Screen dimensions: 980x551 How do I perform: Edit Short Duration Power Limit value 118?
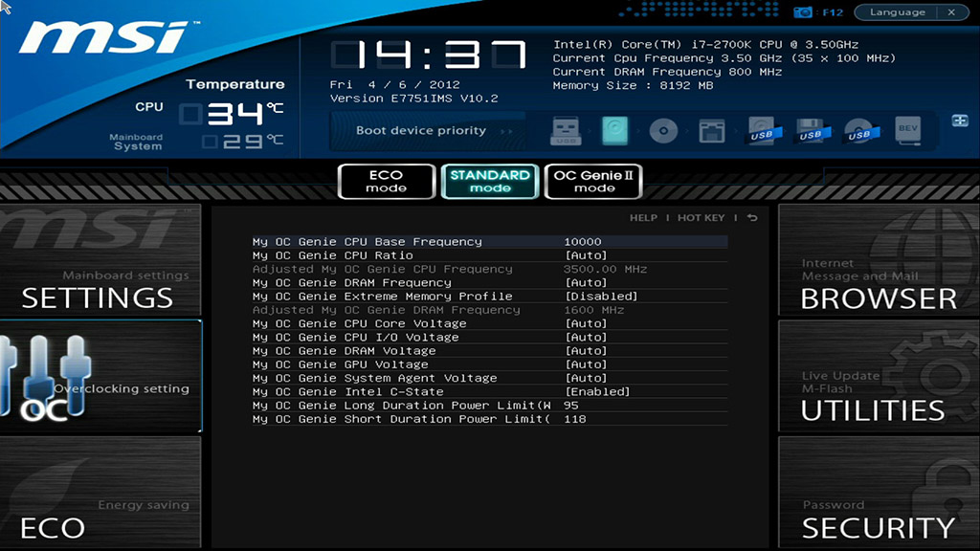[575, 419]
